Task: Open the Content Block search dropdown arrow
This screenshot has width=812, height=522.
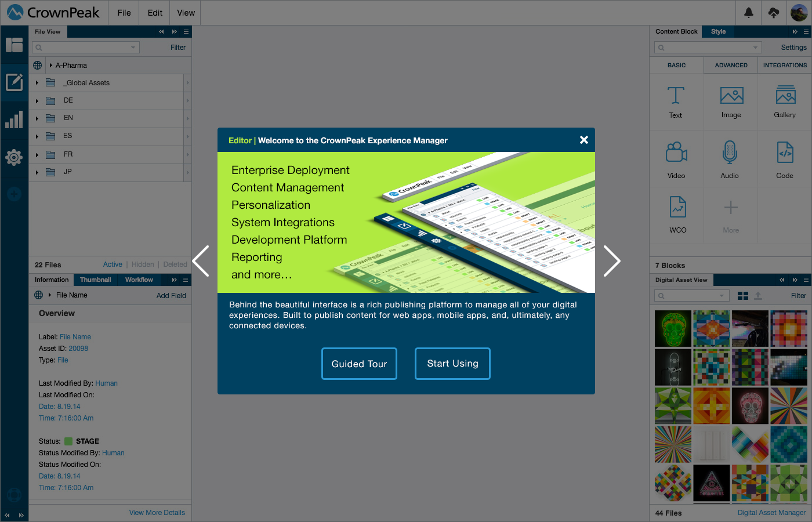Action: point(755,48)
